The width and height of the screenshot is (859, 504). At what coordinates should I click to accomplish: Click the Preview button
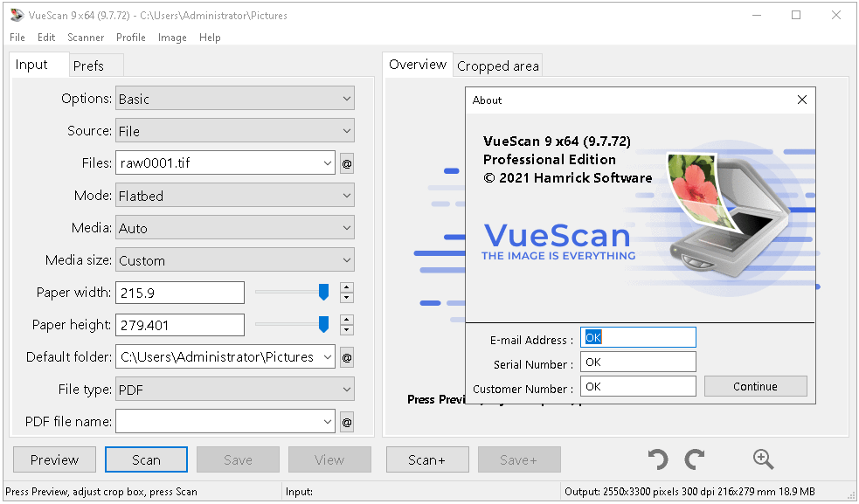[x=54, y=459]
